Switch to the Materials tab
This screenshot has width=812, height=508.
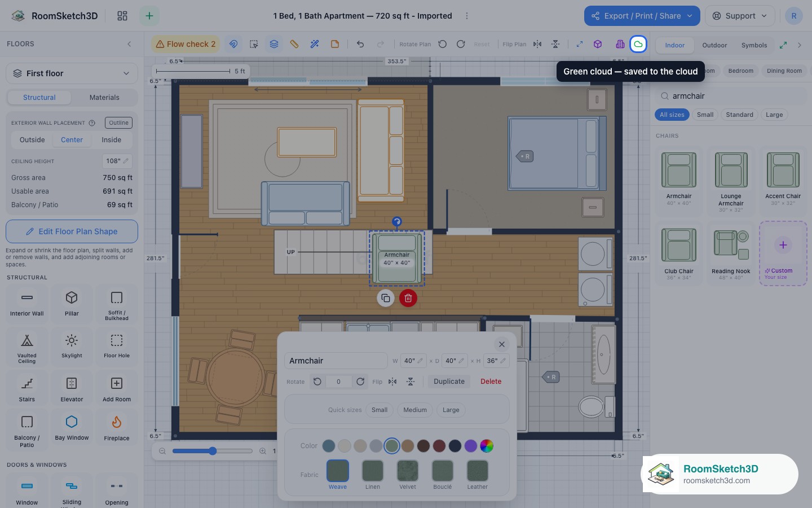(104, 97)
